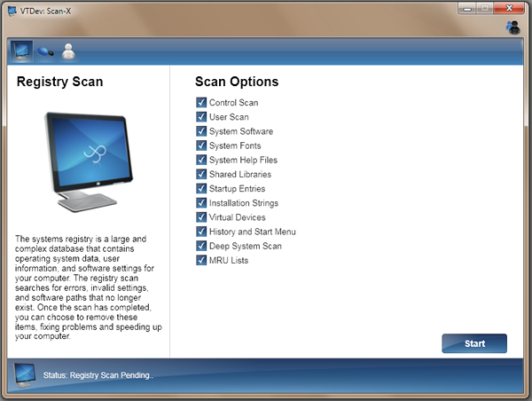Toggle the Shared Libraries checkbox
Viewport: 532px width, 401px height.
pos(201,174)
